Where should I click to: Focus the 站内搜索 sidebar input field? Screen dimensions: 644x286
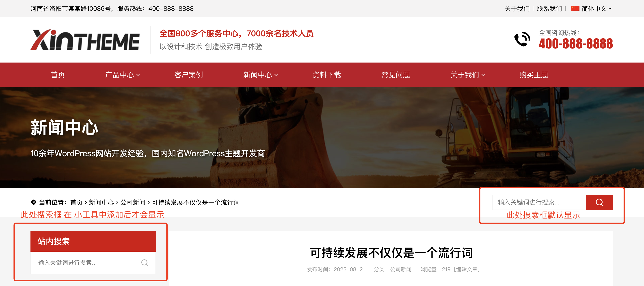click(x=93, y=262)
